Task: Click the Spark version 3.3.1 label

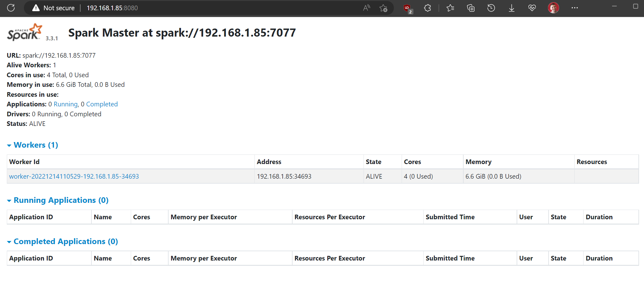Action: (x=52, y=38)
